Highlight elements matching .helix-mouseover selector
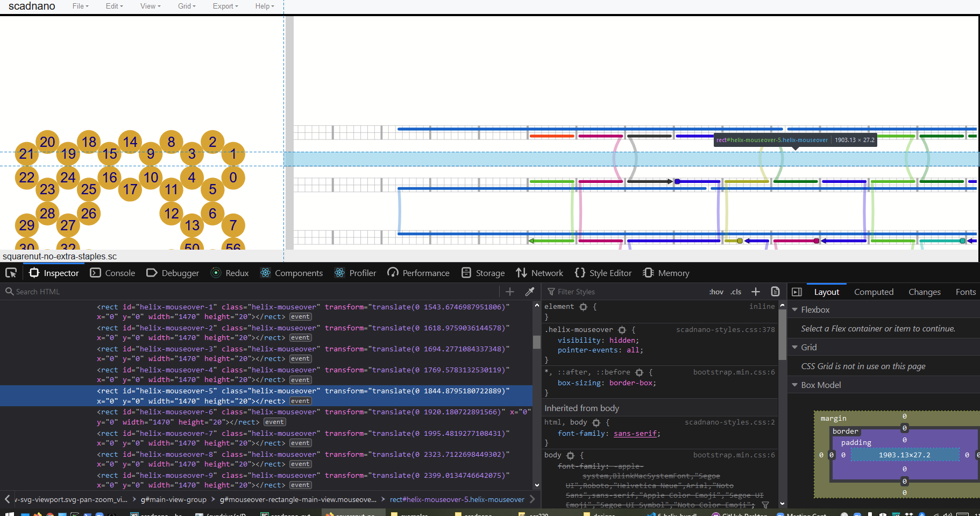Viewport: 980px width, 516px height. (622, 330)
